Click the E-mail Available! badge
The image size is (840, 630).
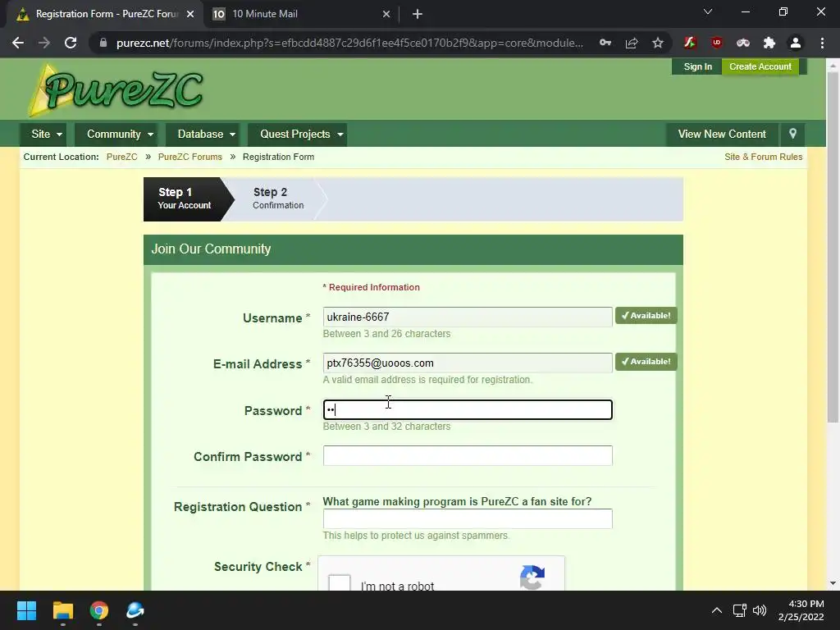pos(646,362)
